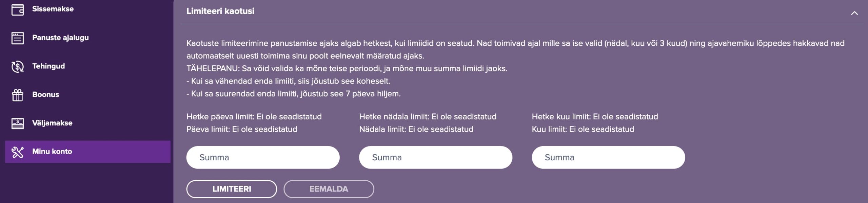Viewport: 868px width, 203px height.
Task: Click the EEMALDA button
Action: pyautogui.click(x=329, y=189)
